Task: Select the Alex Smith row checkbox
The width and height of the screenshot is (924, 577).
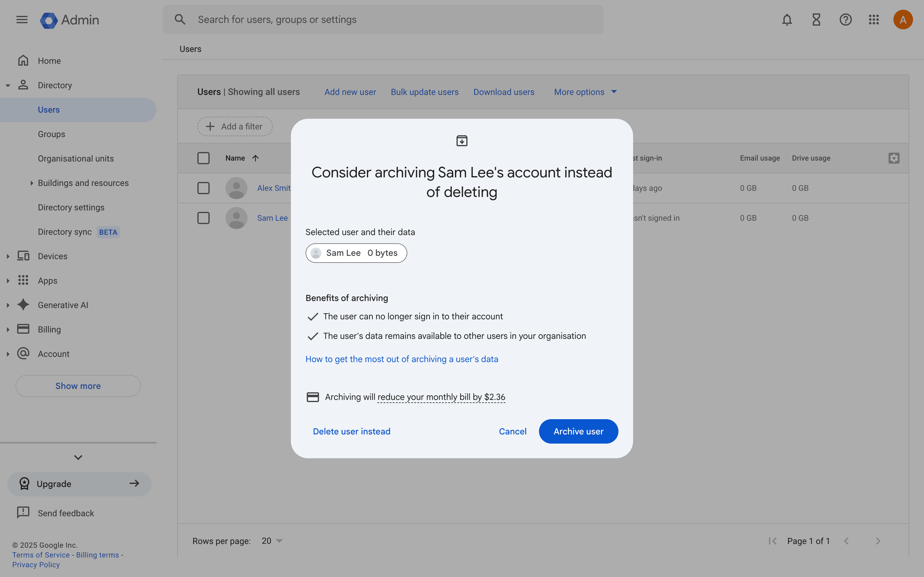Action: pyautogui.click(x=203, y=188)
